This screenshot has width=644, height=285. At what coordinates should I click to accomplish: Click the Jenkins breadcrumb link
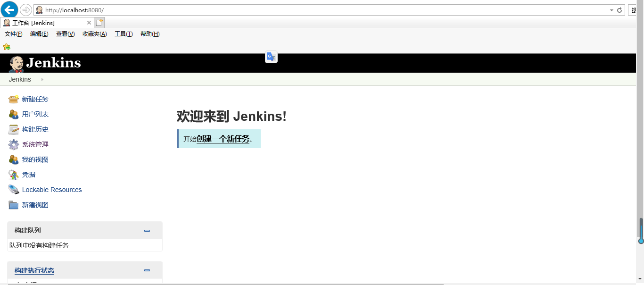[x=20, y=79]
